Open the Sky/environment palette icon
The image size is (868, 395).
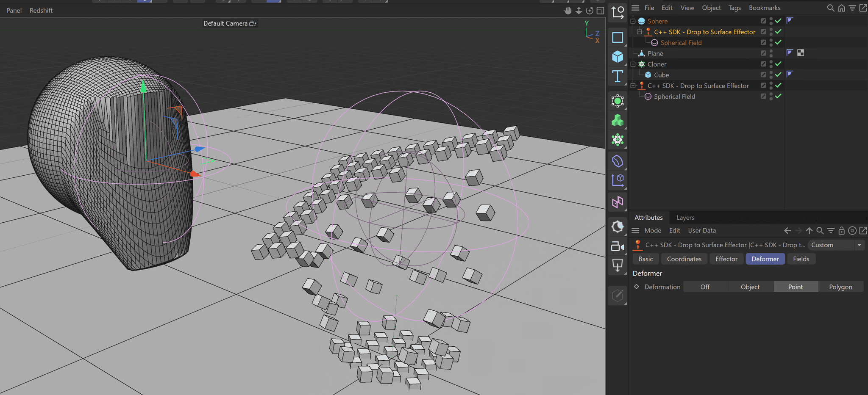[x=618, y=227]
